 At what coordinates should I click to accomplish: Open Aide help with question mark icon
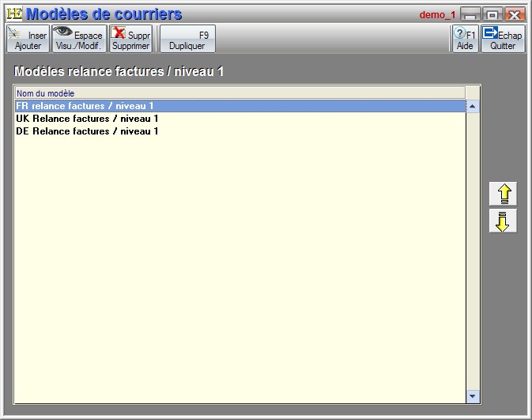tap(466, 39)
